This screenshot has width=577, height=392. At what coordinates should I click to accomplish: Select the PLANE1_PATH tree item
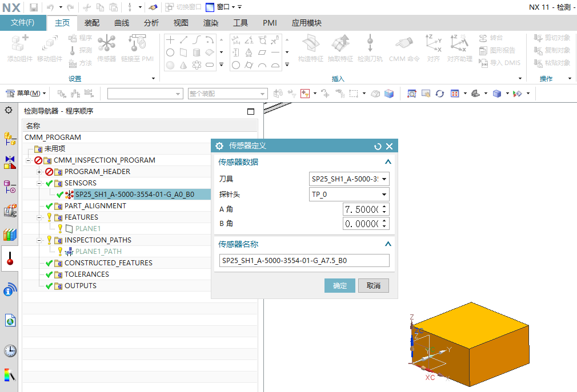(98, 251)
